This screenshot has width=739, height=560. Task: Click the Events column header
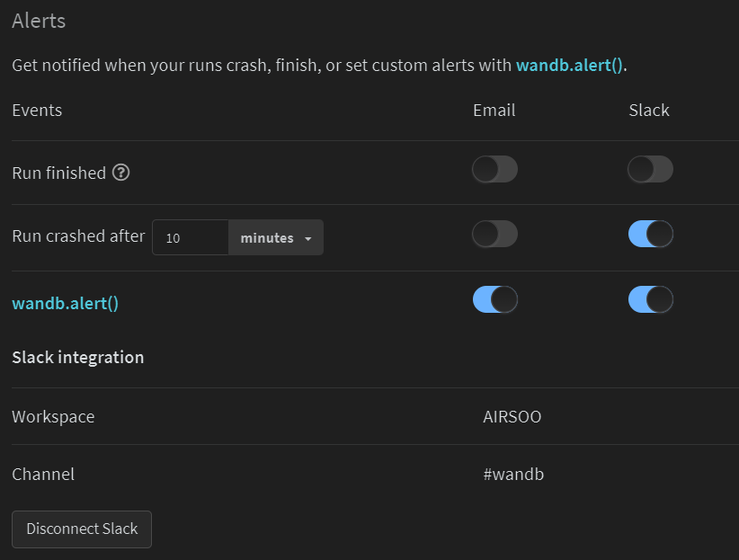click(37, 111)
